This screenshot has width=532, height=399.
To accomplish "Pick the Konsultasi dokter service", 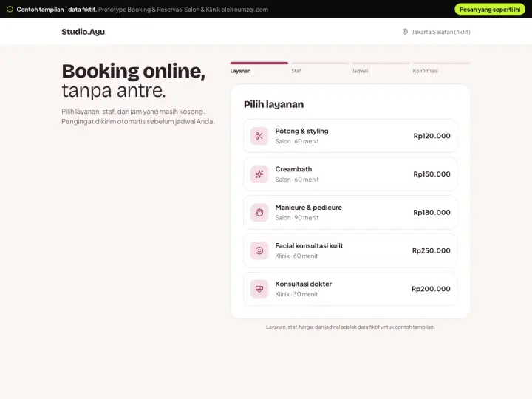I will [350, 289].
